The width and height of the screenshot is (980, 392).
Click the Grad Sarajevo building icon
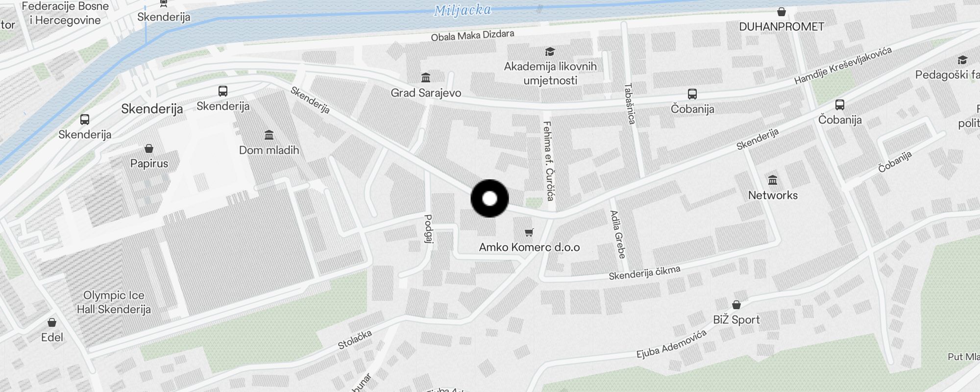tap(426, 78)
